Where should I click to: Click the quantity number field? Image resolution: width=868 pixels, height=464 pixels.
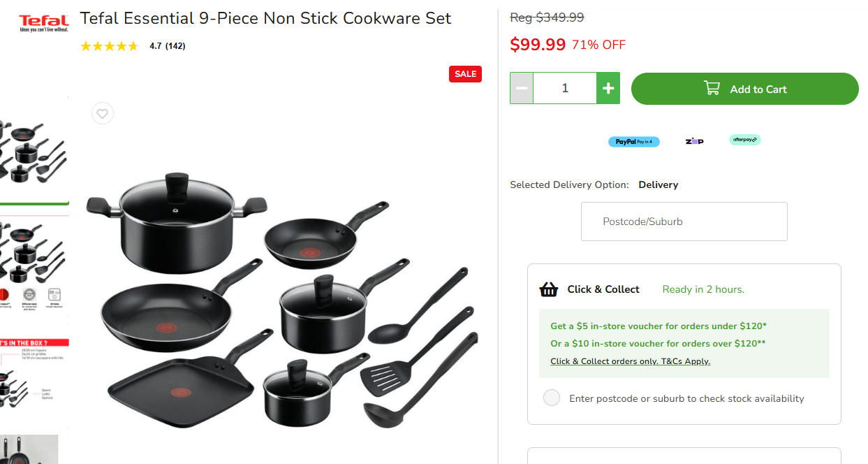(x=565, y=88)
